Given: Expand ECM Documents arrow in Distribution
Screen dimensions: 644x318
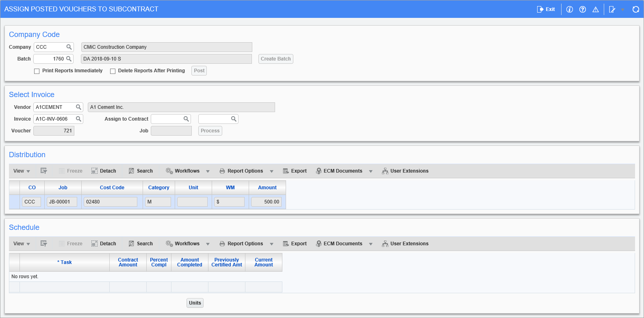Looking at the screenshot, I should point(371,171).
